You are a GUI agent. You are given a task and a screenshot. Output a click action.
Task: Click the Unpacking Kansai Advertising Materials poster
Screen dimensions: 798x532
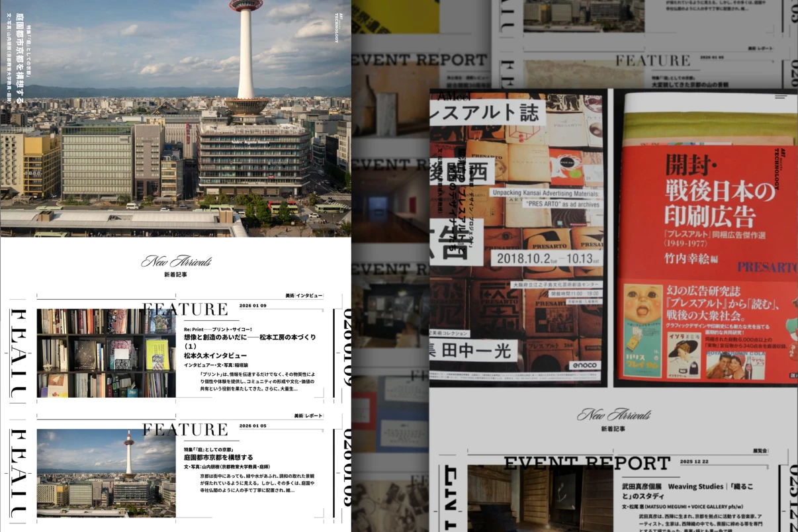[516, 238]
